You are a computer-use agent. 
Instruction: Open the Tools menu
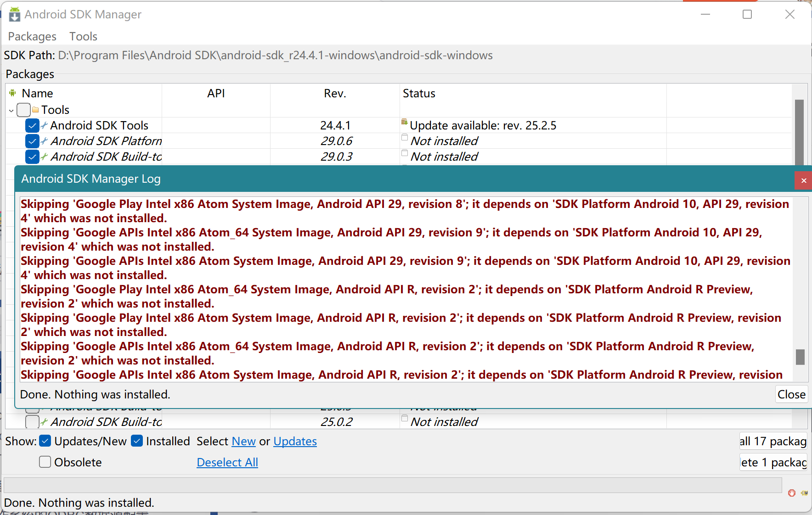(83, 36)
